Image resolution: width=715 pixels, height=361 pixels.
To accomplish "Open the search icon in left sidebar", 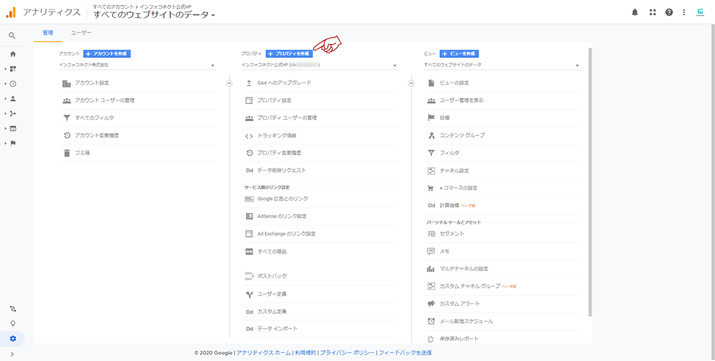I will pyautogui.click(x=13, y=36).
